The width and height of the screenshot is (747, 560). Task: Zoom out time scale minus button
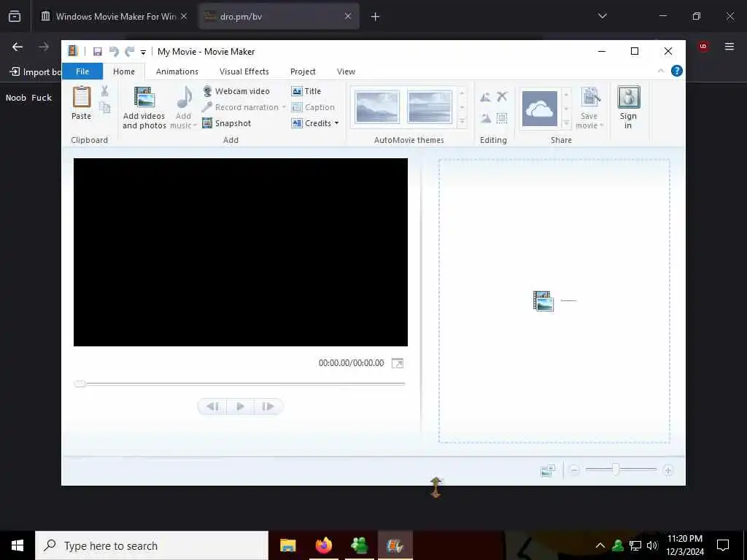(574, 470)
